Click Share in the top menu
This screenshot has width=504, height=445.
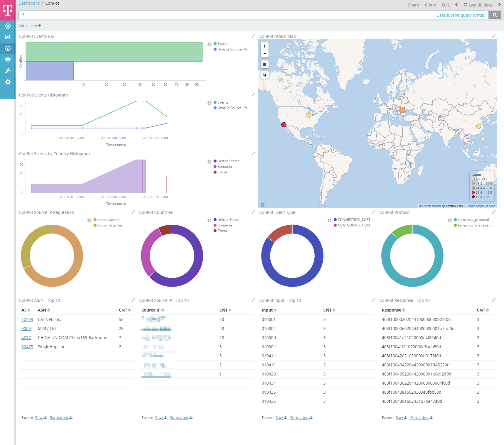[x=413, y=5]
